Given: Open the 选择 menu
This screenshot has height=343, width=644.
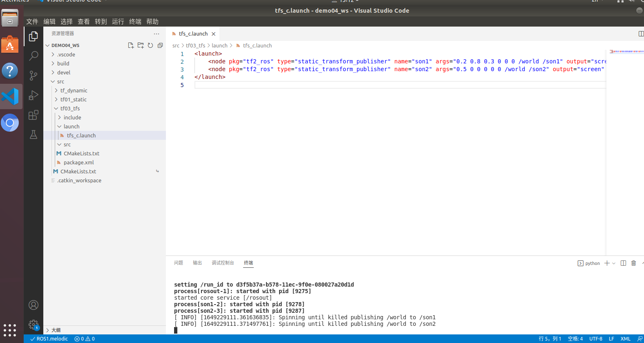Looking at the screenshot, I should pos(67,22).
